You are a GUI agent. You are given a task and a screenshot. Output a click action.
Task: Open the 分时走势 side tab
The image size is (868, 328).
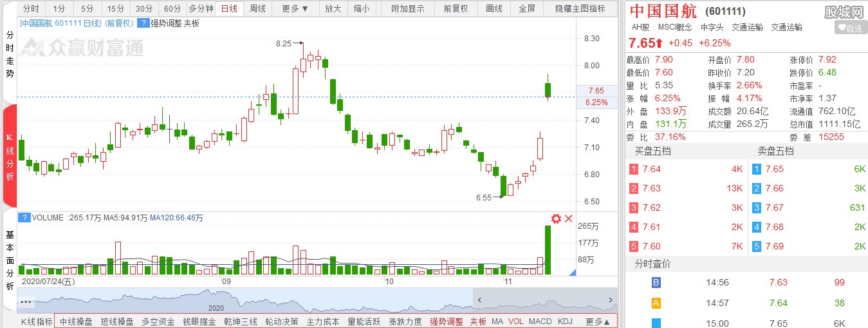click(10, 55)
